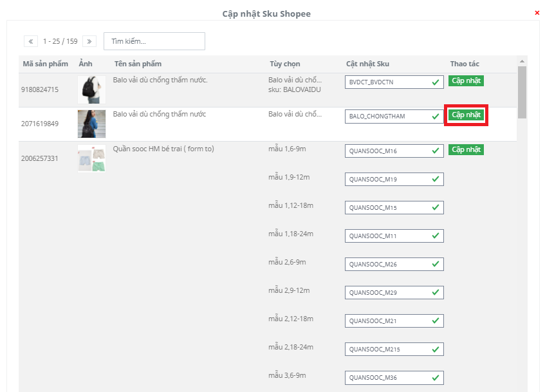
Task: Edit the QUANSOOC_M15 Sku field
Action: click(x=386, y=207)
